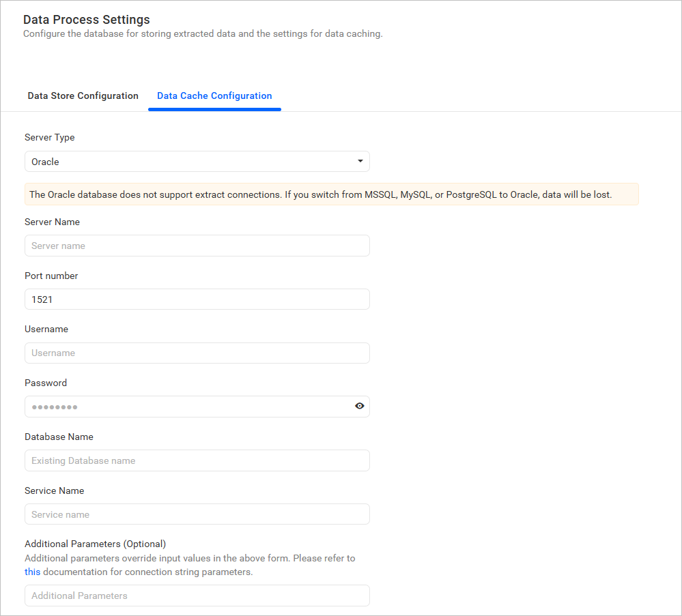The image size is (682, 616).
Task: Focus the Server Name input field
Action: point(197,245)
